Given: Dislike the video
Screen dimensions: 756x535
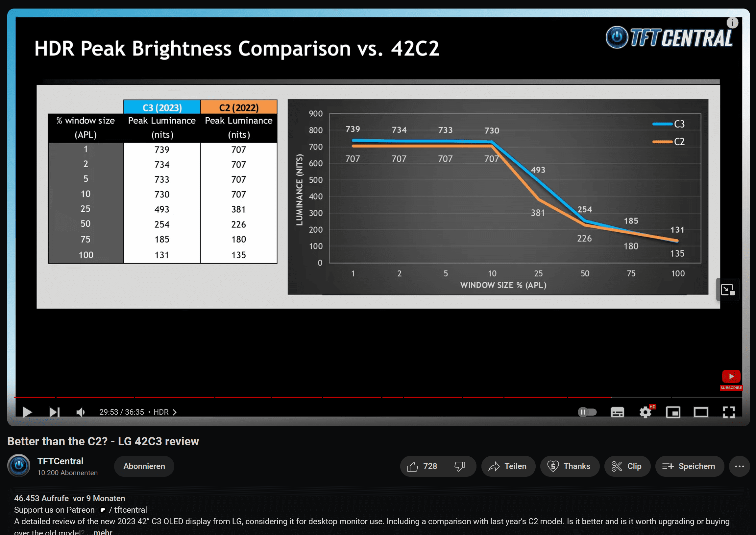Looking at the screenshot, I should (459, 466).
